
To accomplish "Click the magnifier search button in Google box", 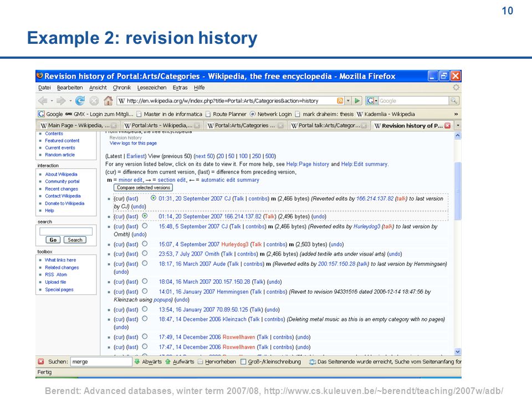I will click(453, 101).
